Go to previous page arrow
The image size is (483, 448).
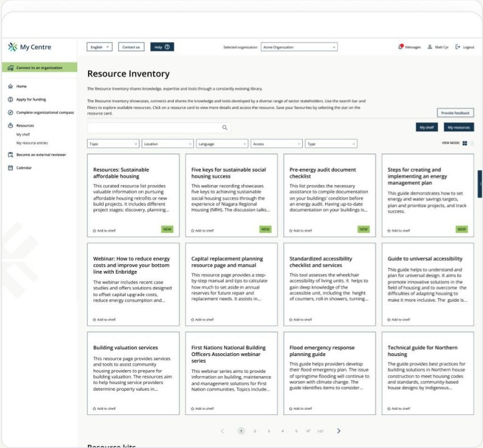[222, 431]
